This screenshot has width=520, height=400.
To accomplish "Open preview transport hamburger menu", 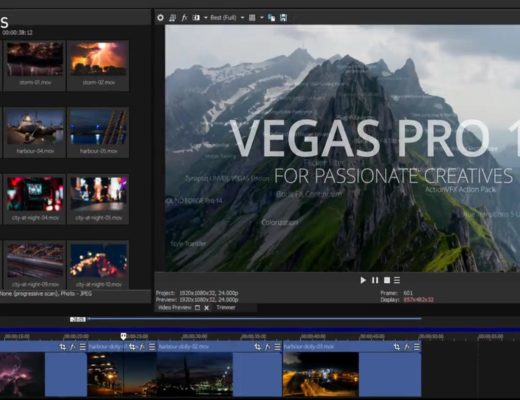I will 397,280.
